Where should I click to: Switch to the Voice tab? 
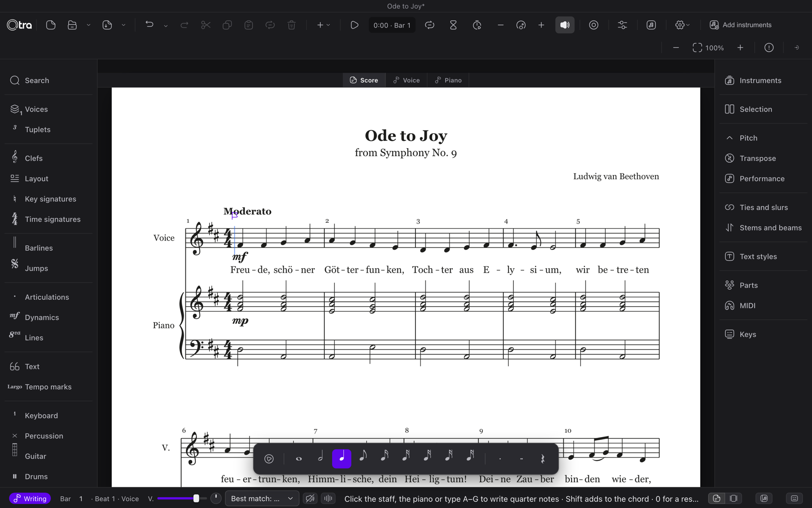(x=406, y=80)
